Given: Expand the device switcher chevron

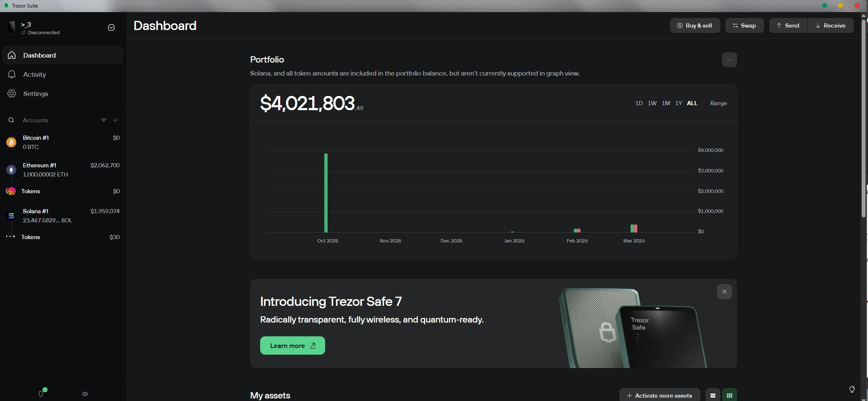Looking at the screenshot, I should pyautogui.click(x=111, y=28).
